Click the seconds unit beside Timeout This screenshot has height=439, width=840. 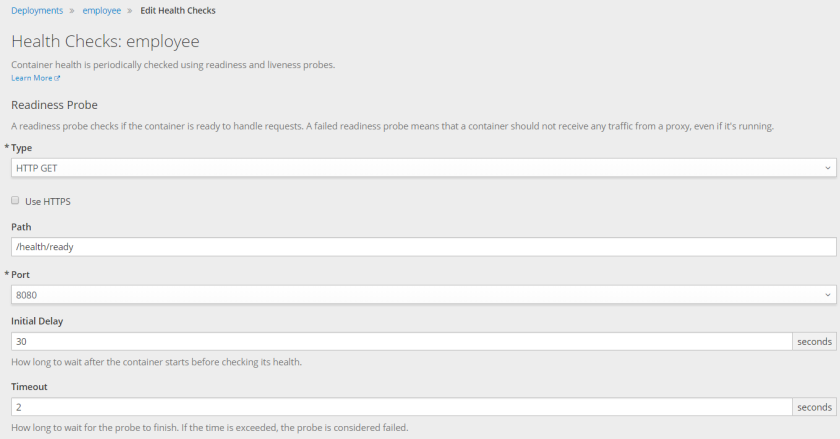point(814,407)
